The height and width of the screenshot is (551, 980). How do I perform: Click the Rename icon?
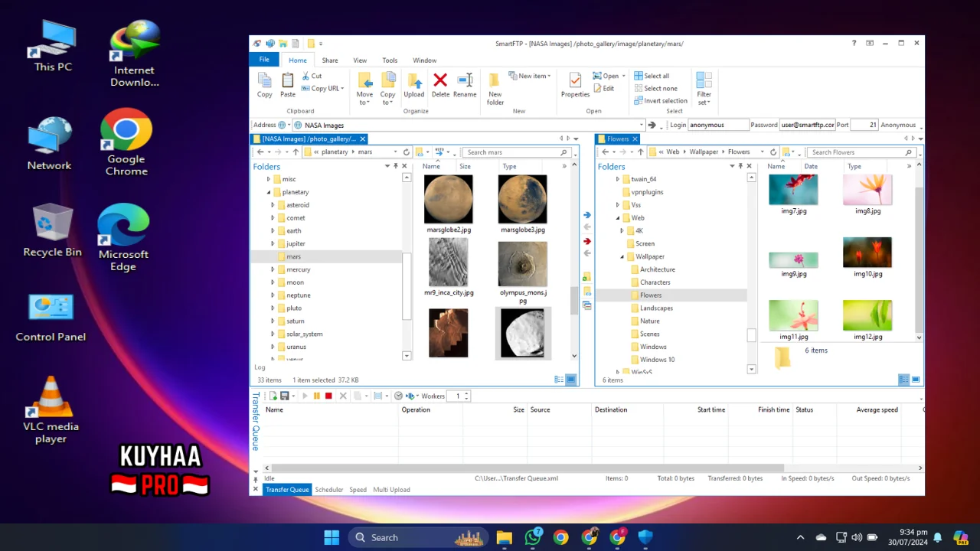click(x=465, y=84)
